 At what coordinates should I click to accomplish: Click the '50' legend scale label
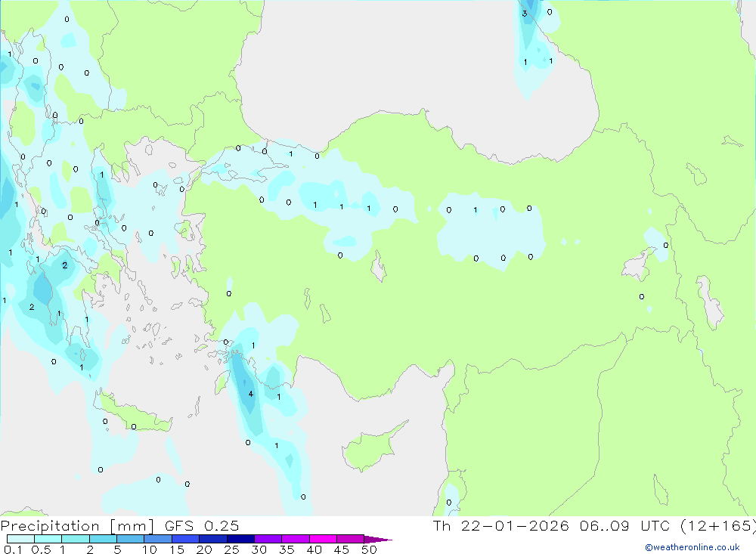coord(369,549)
